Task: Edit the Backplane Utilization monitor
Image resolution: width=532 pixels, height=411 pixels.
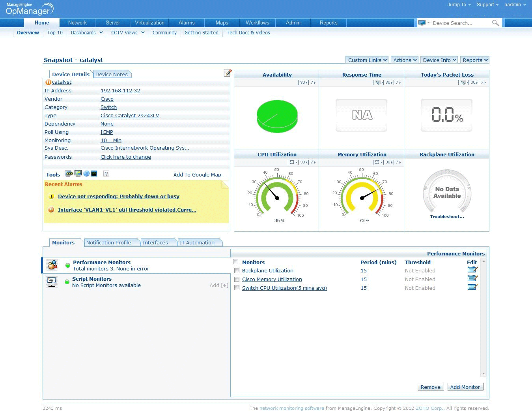Action: 472,270
